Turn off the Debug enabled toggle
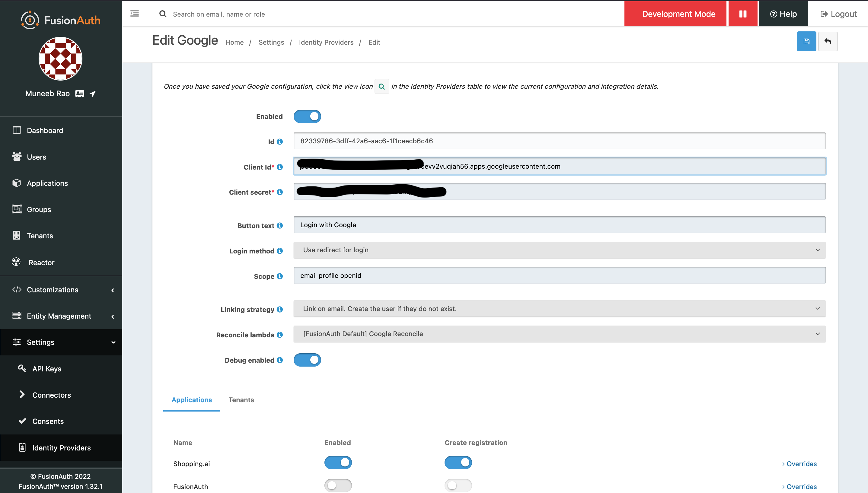The image size is (868, 493). click(307, 360)
